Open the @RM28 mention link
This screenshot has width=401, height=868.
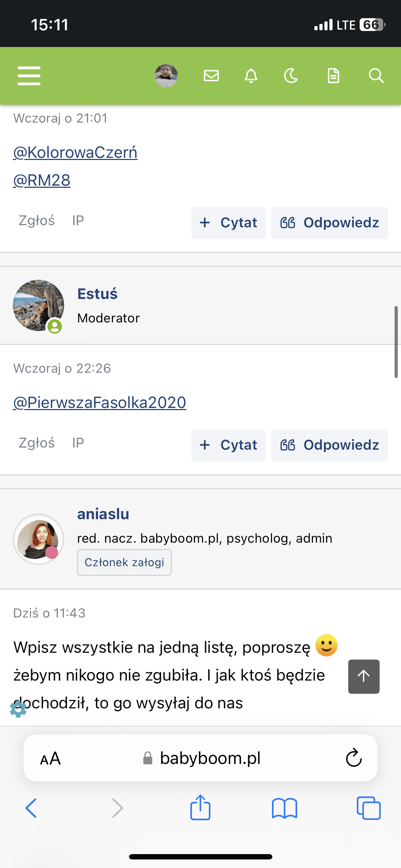(42, 180)
